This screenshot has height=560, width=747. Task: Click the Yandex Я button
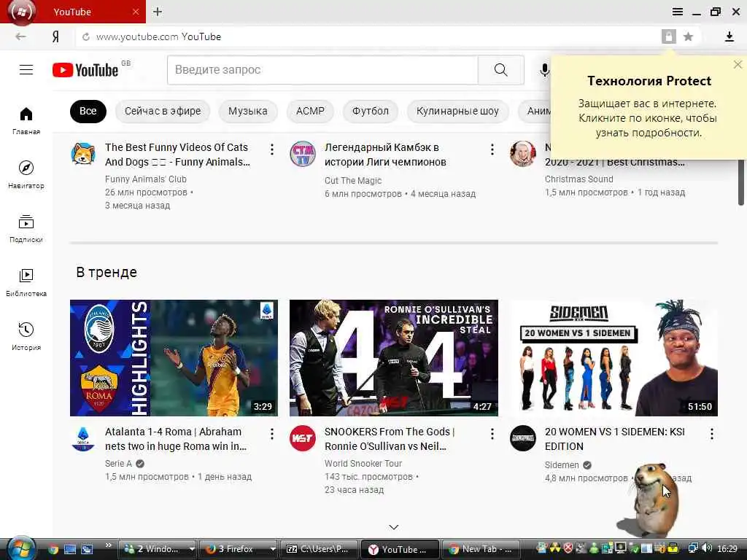coord(55,36)
